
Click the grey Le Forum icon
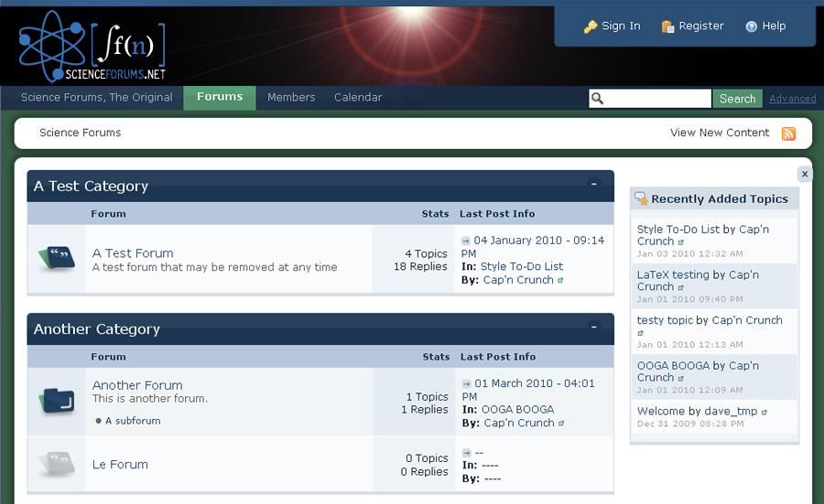[x=57, y=463]
